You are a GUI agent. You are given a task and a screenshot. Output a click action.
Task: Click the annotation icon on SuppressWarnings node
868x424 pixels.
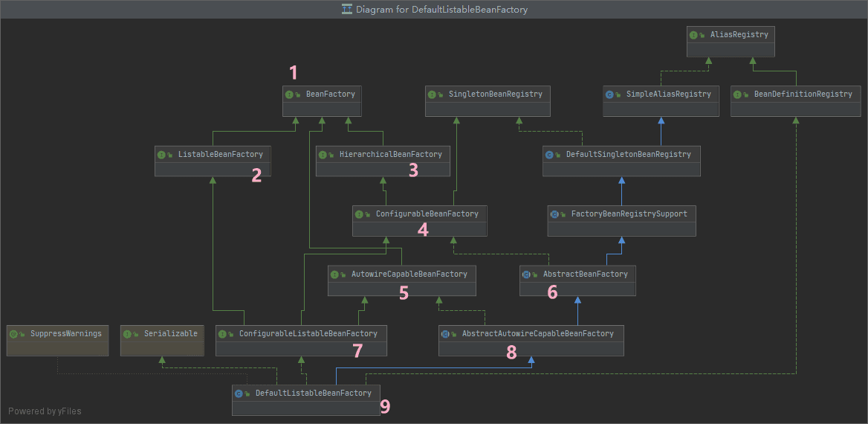tap(13, 334)
